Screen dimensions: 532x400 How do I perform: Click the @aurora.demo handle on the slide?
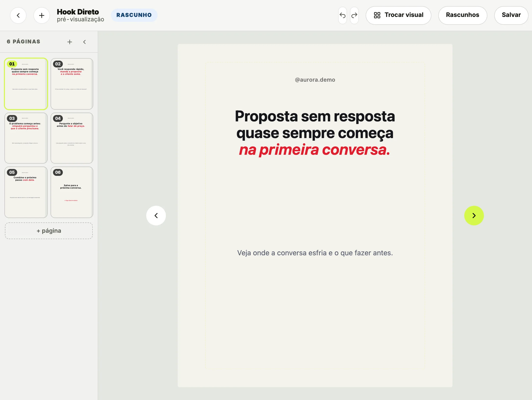[315, 80]
